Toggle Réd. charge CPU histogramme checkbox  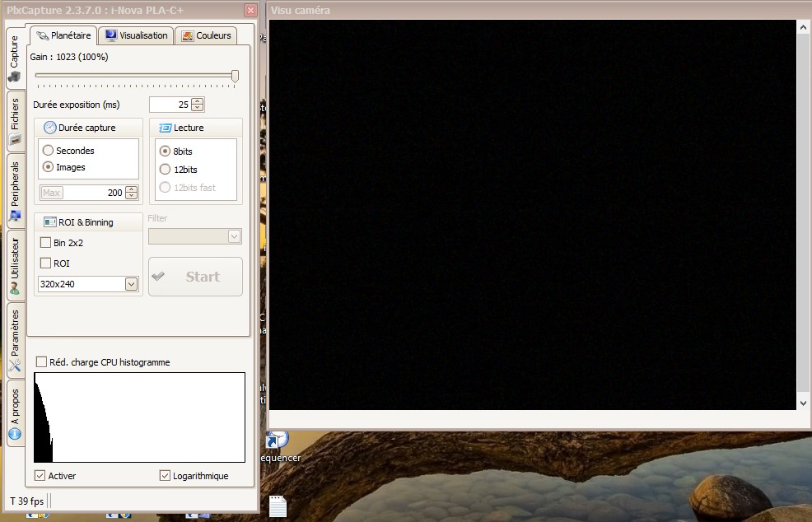pos(41,361)
